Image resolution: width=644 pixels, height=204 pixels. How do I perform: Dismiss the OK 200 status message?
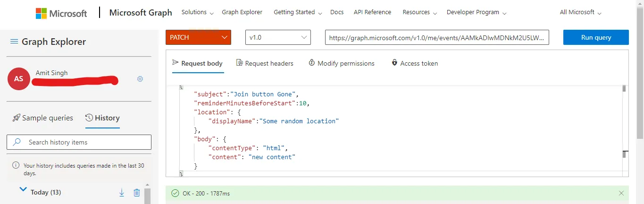tap(621, 193)
